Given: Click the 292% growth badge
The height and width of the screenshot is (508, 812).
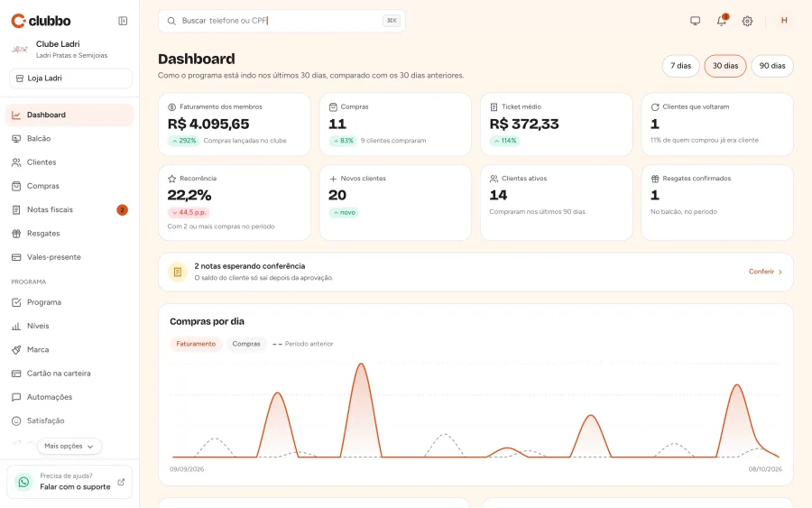Looking at the screenshot, I should [x=184, y=141].
